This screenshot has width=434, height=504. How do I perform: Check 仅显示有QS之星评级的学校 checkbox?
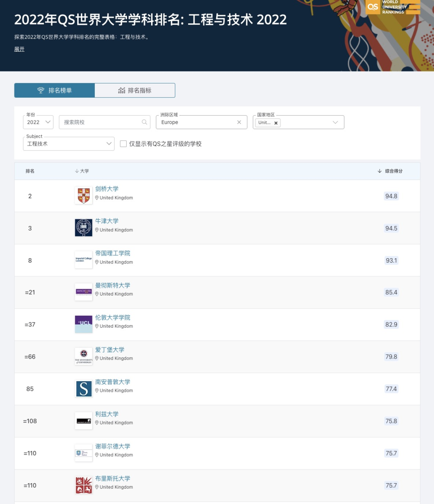pyautogui.click(x=123, y=144)
